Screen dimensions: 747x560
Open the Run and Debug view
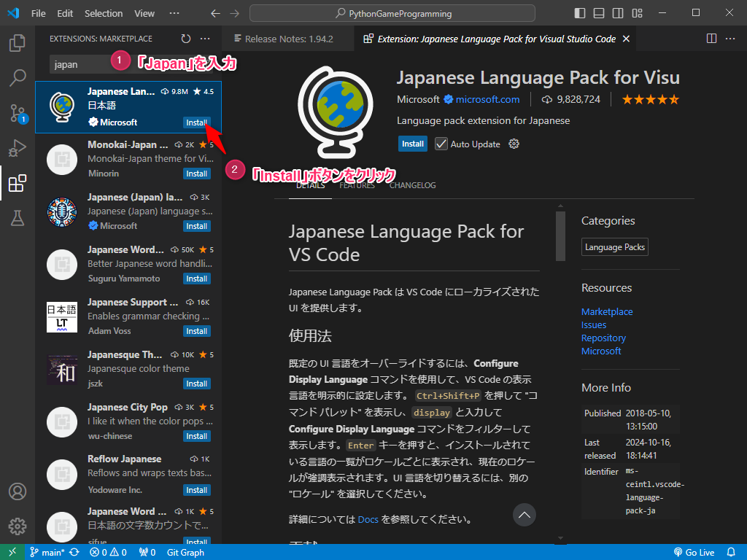[18, 148]
